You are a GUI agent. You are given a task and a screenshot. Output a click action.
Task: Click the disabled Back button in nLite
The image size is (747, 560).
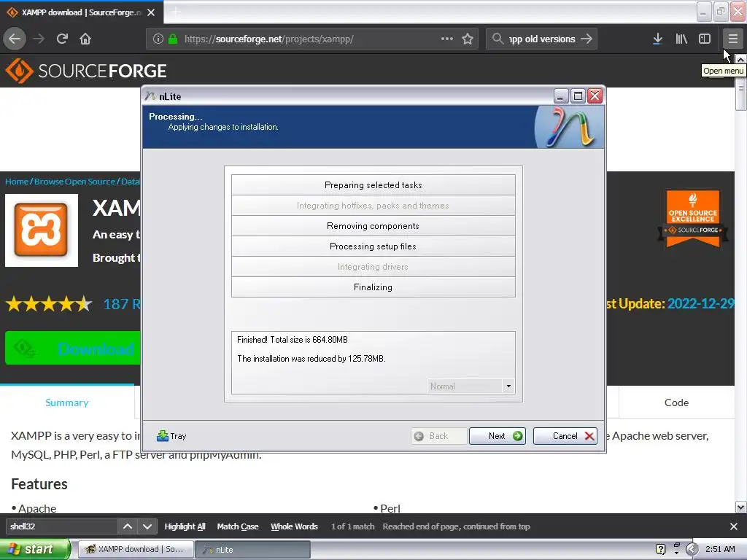click(438, 436)
